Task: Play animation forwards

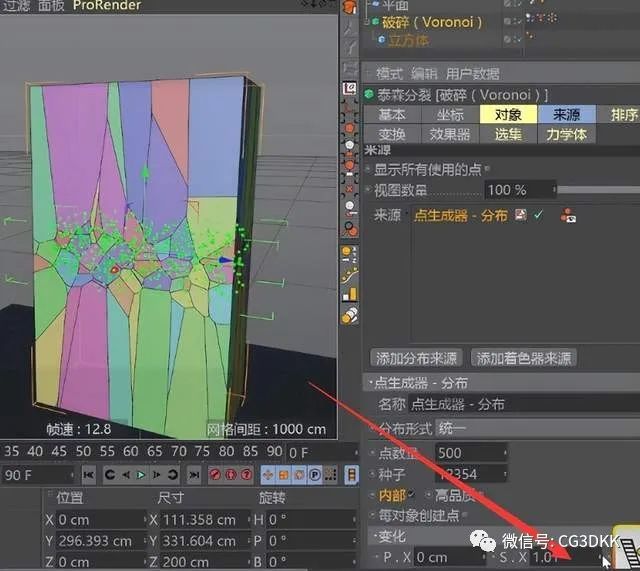Action: [x=141, y=475]
